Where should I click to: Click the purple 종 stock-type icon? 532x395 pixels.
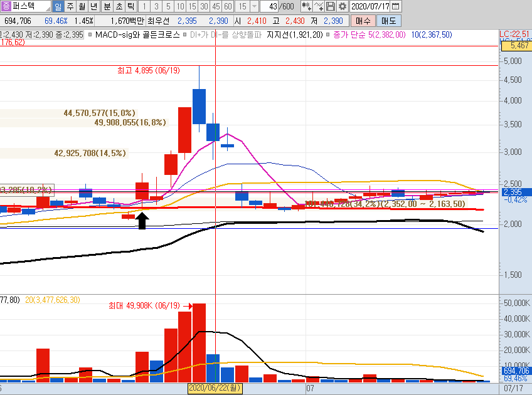[6, 6]
